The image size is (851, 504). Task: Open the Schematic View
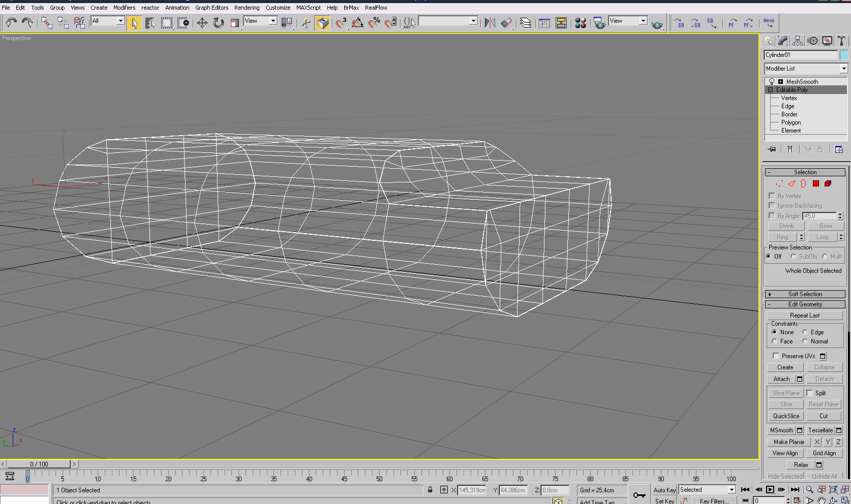point(561,23)
